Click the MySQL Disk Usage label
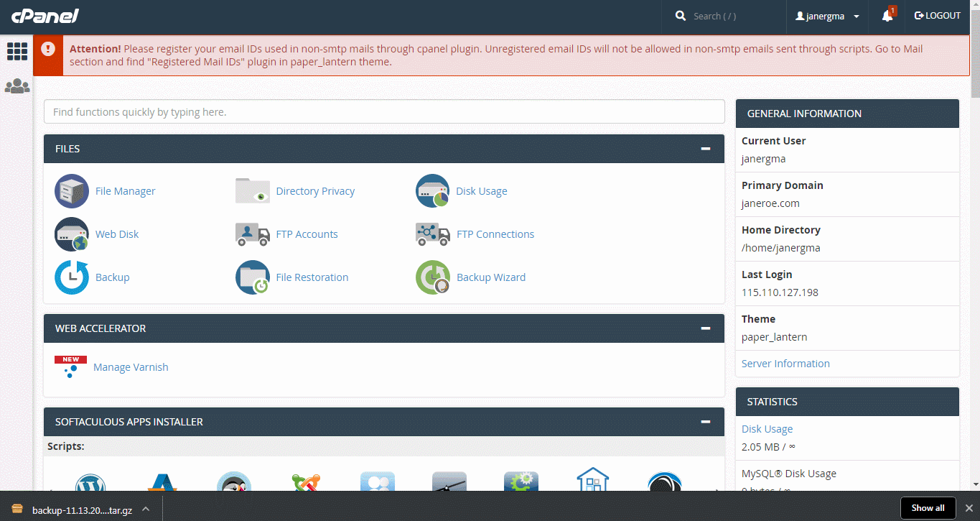This screenshot has height=521, width=980. [789, 474]
